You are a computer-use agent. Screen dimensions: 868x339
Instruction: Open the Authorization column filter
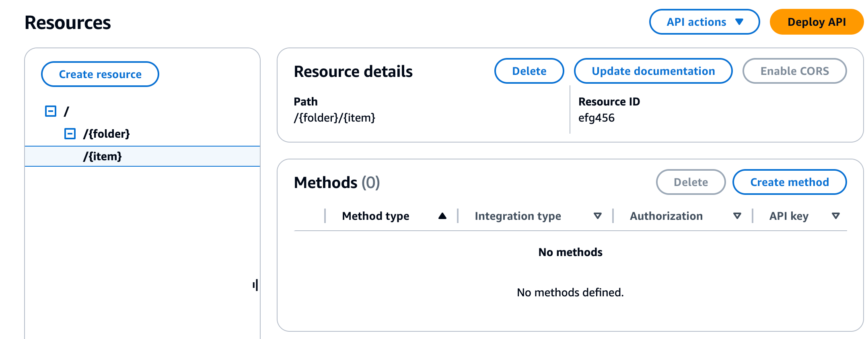[737, 216]
